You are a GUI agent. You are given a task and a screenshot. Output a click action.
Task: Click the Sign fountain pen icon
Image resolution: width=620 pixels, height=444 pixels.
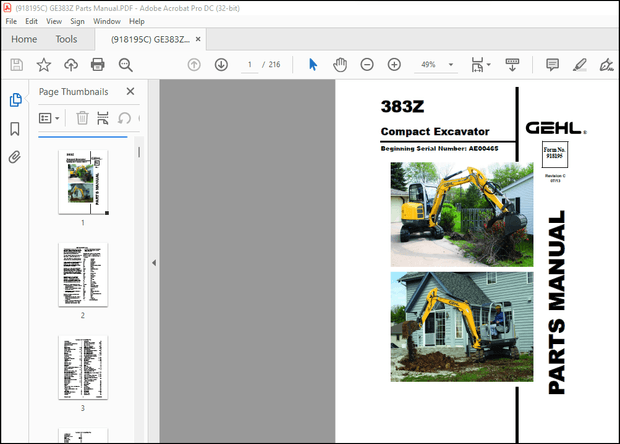(x=606, y=64)
